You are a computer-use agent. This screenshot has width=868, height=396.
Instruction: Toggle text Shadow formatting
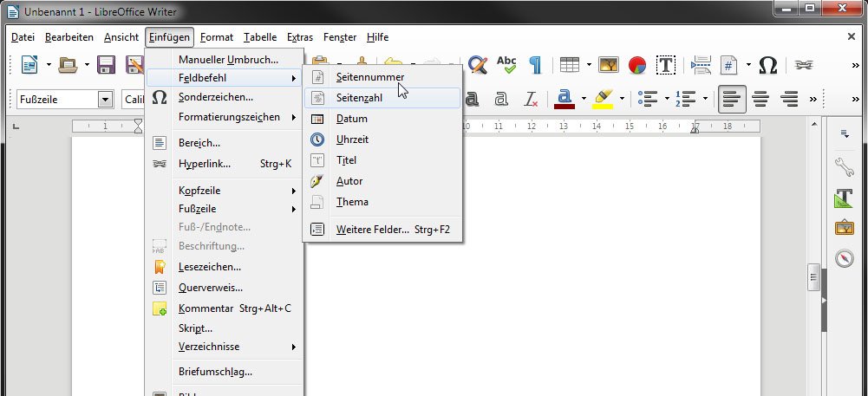(x=472, y=100)
